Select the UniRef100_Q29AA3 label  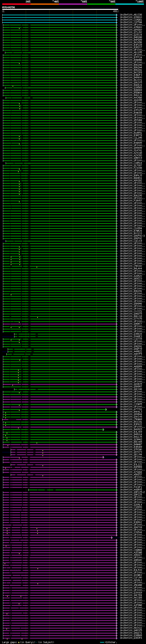pyautogui.click(x=131, y=440)
